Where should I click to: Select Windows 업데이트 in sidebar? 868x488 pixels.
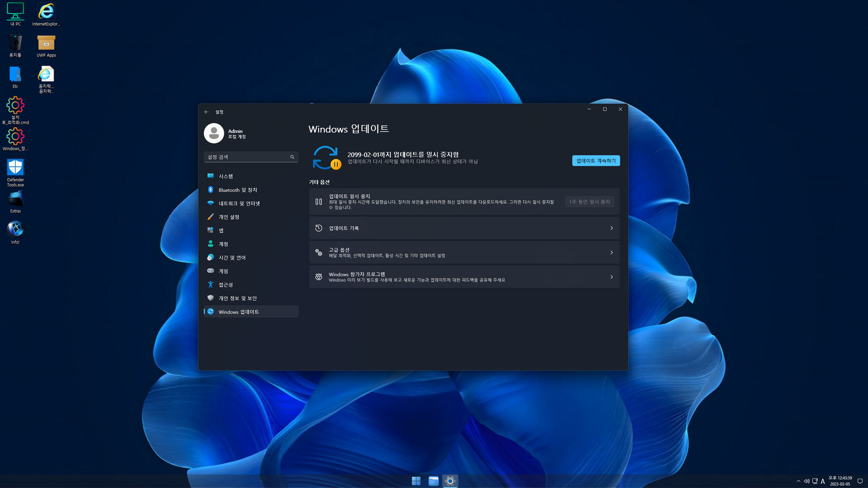[251, 312]
